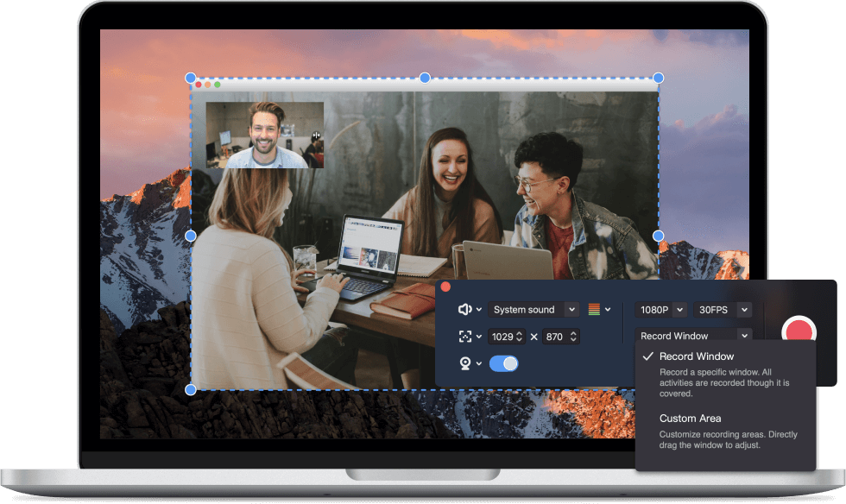
Task: Choose Custom Area recording option
Action: tap(690, 419)
